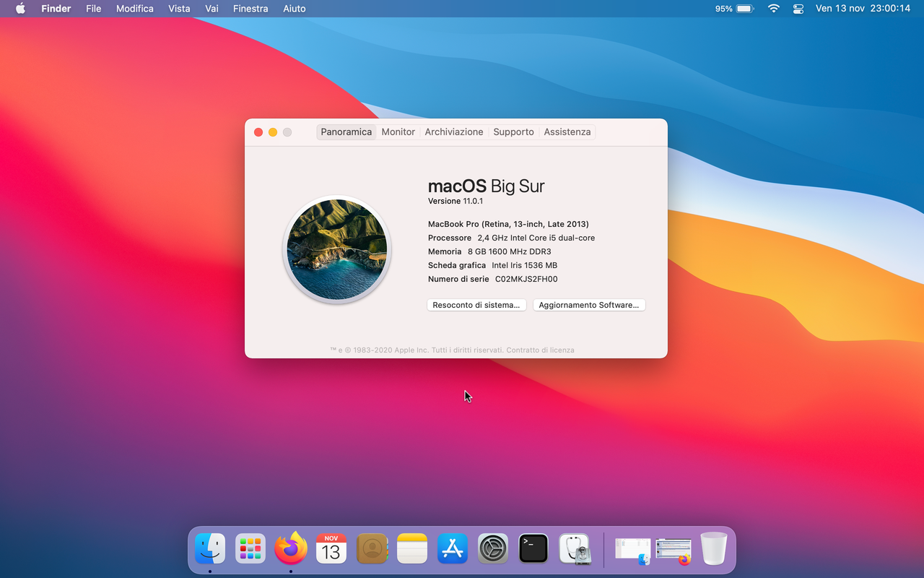Click the date and time display

point(863,9)
